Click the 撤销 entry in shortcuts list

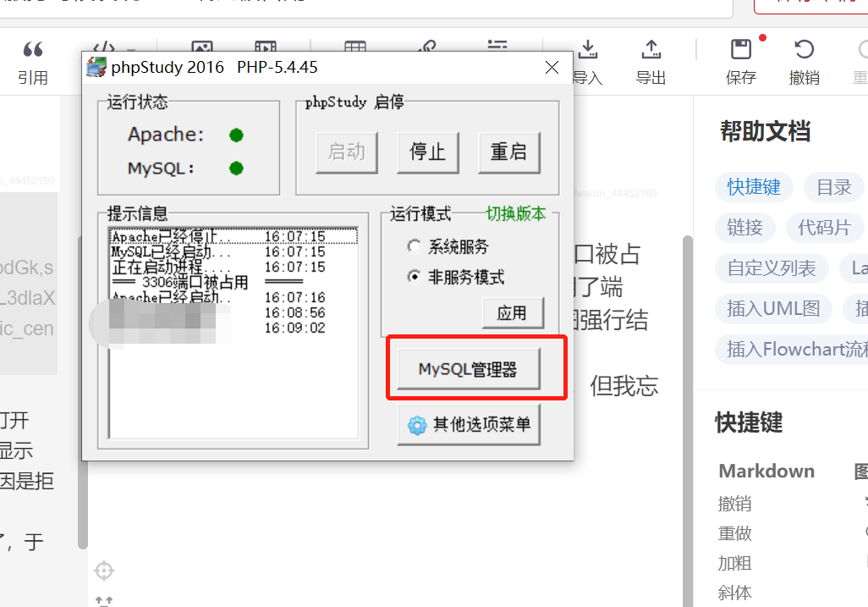pyautogui.click(x=734, y=504)
